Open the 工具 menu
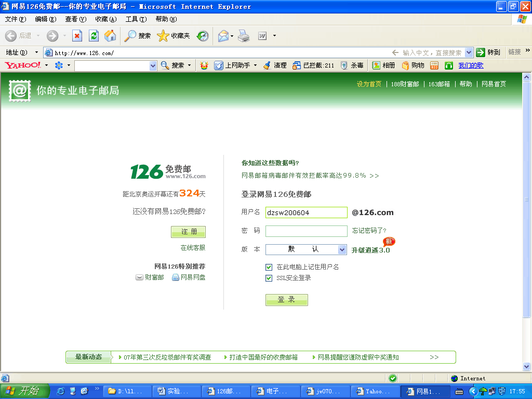Screen dimensions: 532x399 (136, 19)
